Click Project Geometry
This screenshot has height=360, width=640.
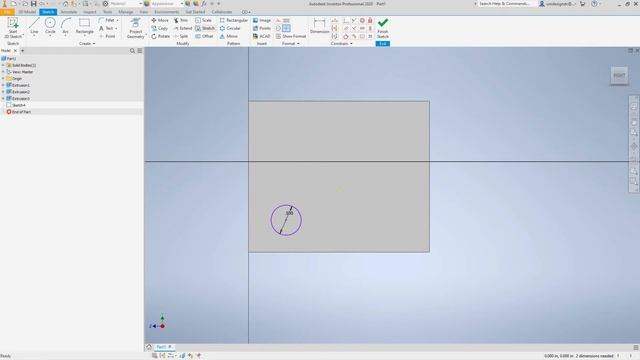coord(136,28)
